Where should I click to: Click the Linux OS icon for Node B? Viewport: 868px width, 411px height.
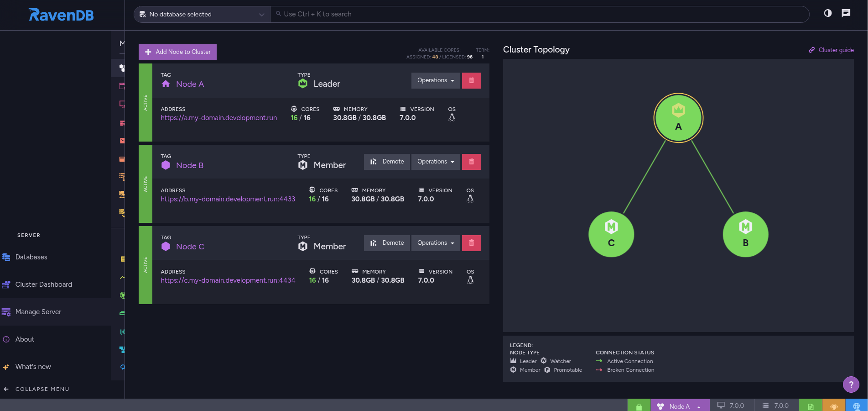pos(470,199)
